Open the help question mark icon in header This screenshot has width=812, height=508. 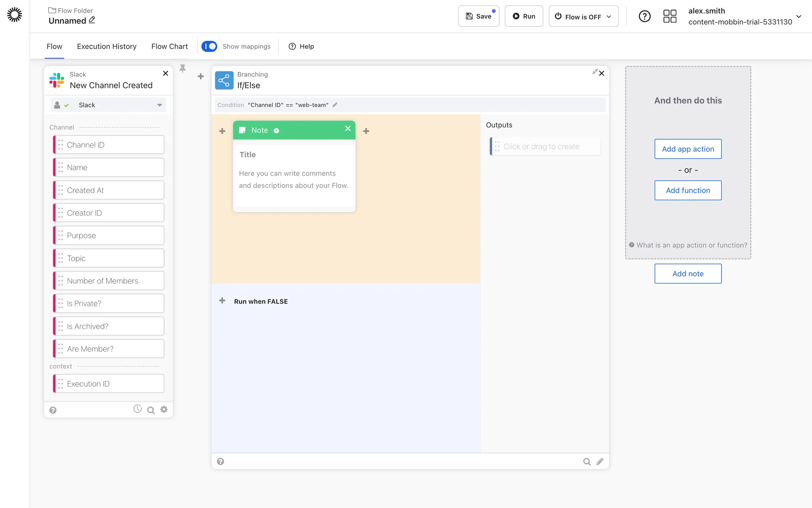(645, 16)
